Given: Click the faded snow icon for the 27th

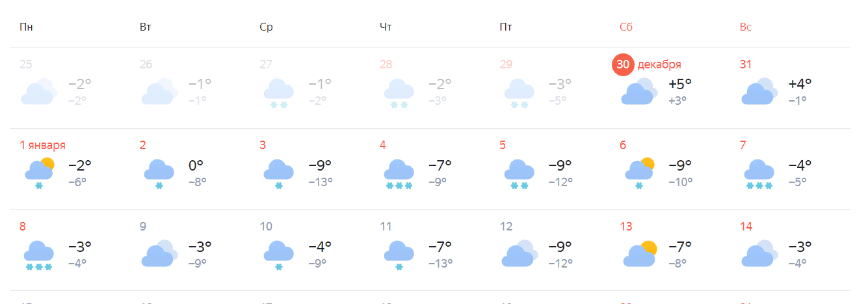Looking at the screenshot, I should (x=279, y=92).
